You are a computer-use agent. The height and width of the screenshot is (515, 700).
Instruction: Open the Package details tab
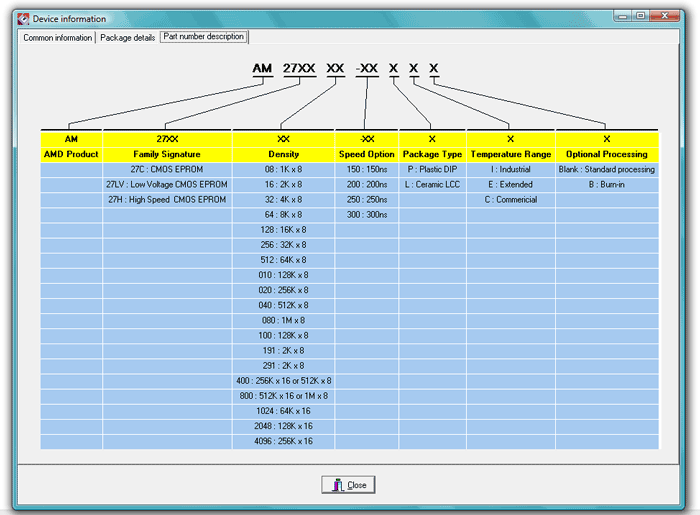tap(127, 37)
